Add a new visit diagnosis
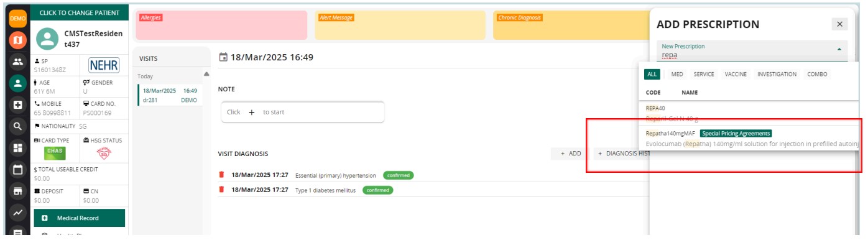 pos(570,153)
